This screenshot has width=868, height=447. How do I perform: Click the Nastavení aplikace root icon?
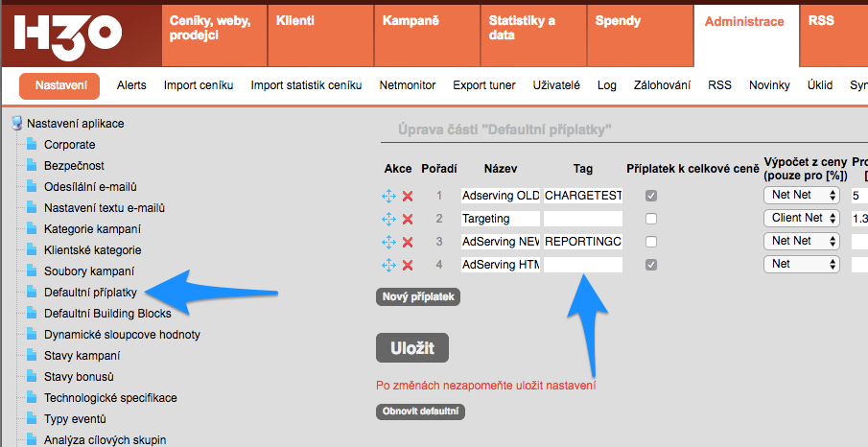pos(16,123)
